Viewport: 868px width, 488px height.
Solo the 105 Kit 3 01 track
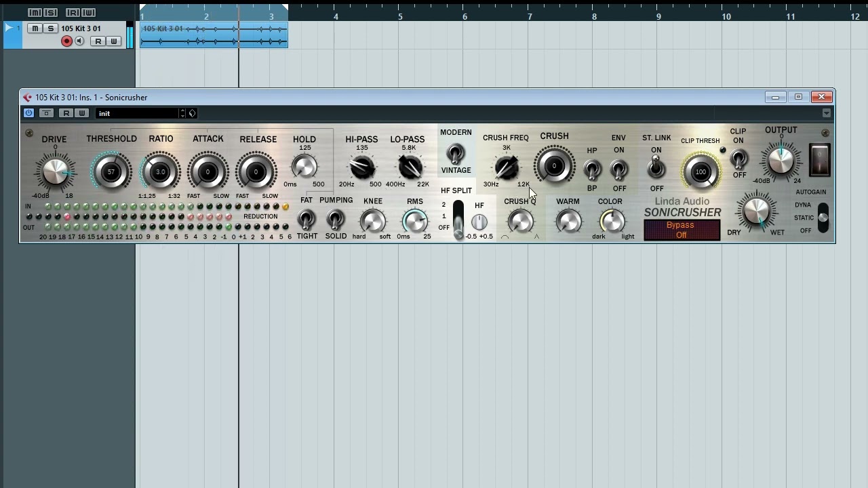point(51,28)
